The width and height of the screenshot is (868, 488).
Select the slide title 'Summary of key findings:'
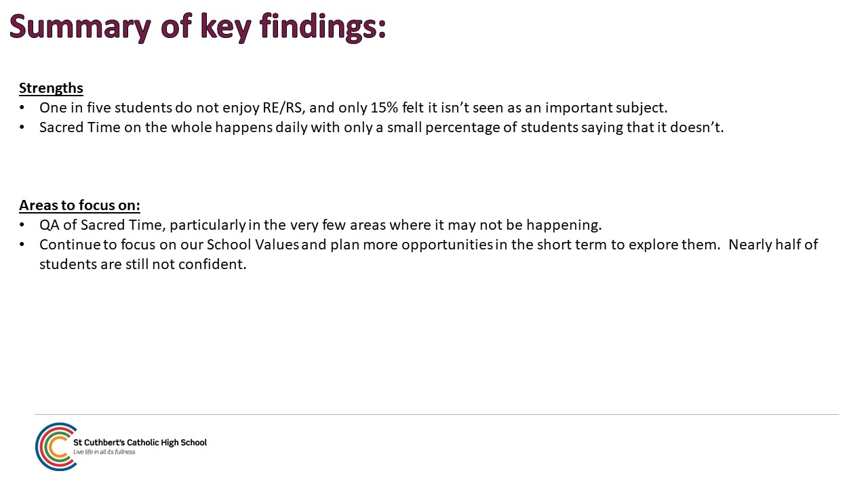point(197,27)
